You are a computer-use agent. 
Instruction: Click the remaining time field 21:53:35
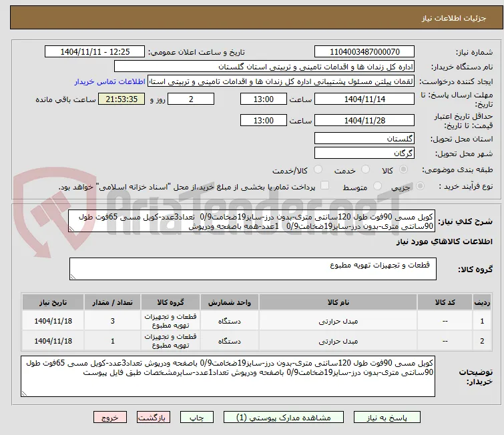pyautogui.click(x=121, y=99)
